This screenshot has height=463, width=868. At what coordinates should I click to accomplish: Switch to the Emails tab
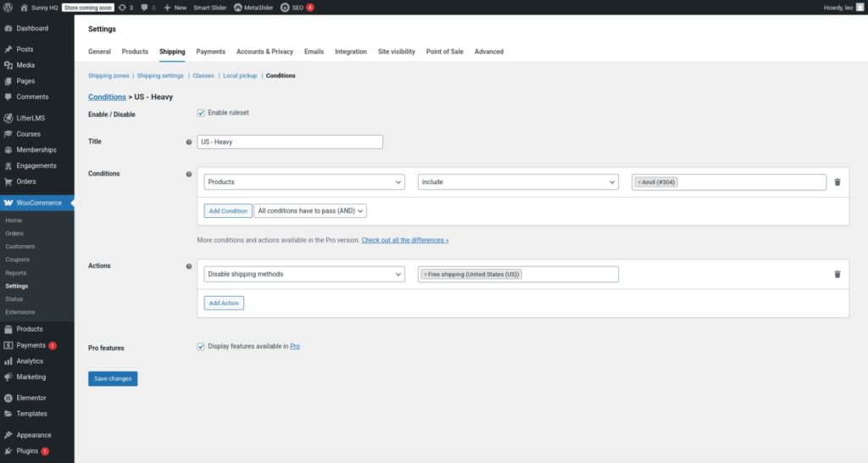tap(314, 52)
